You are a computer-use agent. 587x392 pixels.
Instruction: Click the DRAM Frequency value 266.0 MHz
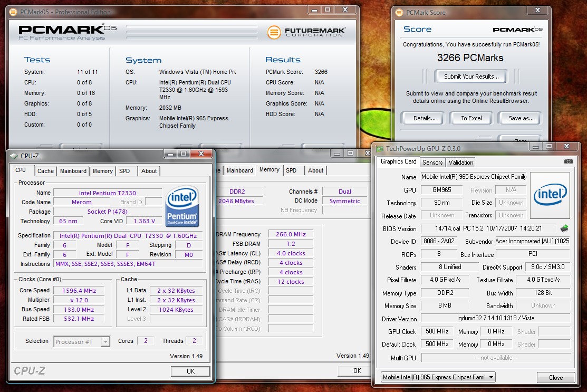tap(291, 234)
